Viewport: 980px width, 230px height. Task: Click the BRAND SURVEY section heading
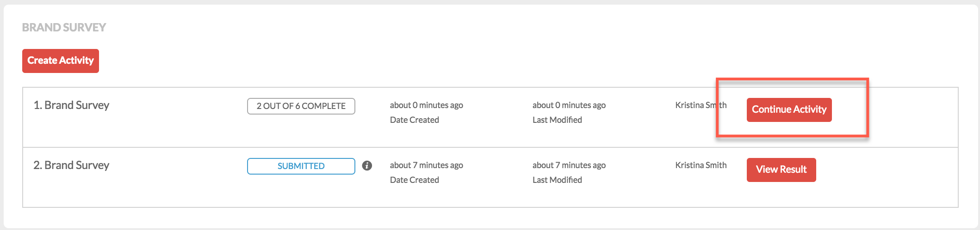coord(64,28)
